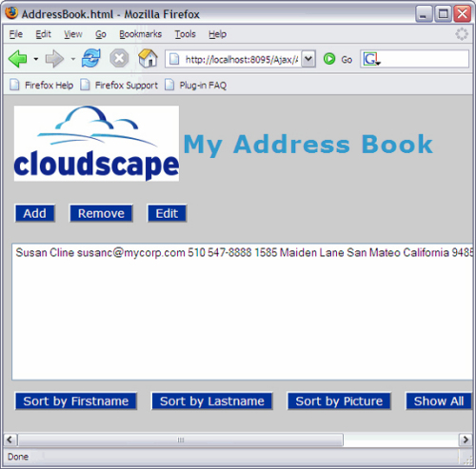The height and width of the screenshot is (469, 476).
Task: Click the green Go button icon
Action: [329, 59]
